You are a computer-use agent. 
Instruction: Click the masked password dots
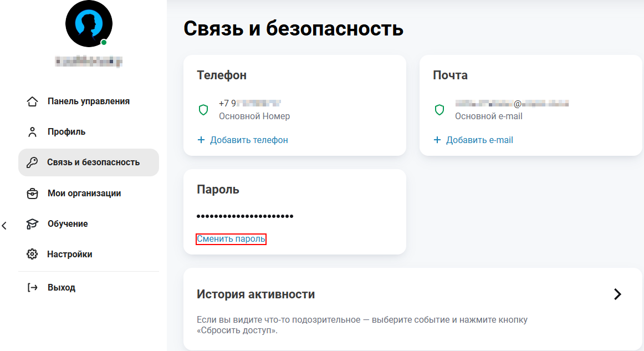click(245, 216)
